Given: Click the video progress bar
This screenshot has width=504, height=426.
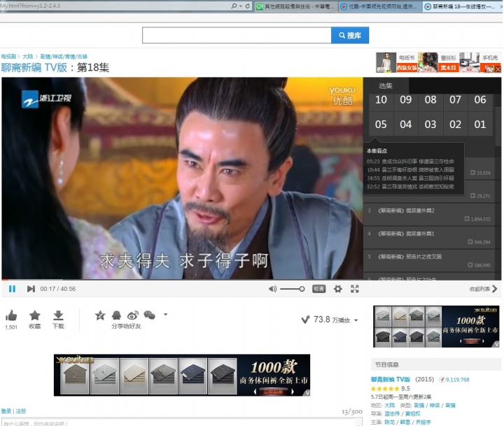Looking at the screenshot, I should point(182,280).
